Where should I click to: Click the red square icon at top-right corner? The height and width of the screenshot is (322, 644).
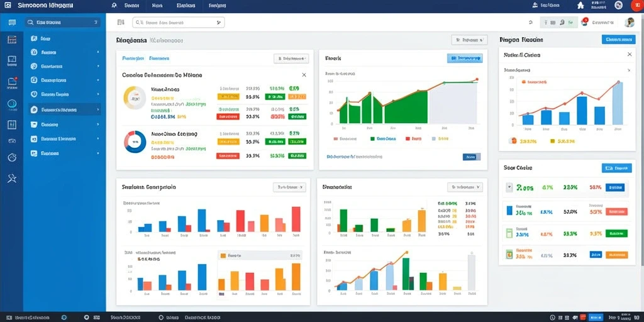636,5
